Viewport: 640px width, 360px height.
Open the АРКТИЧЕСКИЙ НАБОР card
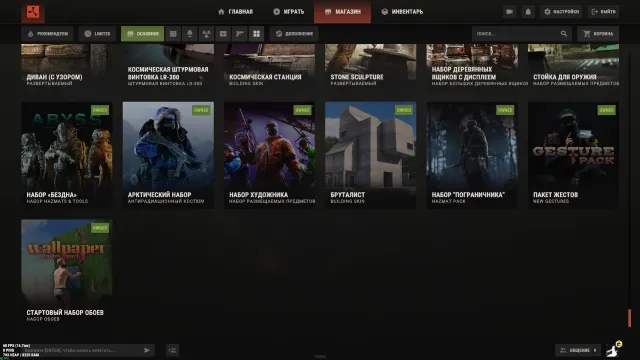pyautogui.click(x=168, y=155)
